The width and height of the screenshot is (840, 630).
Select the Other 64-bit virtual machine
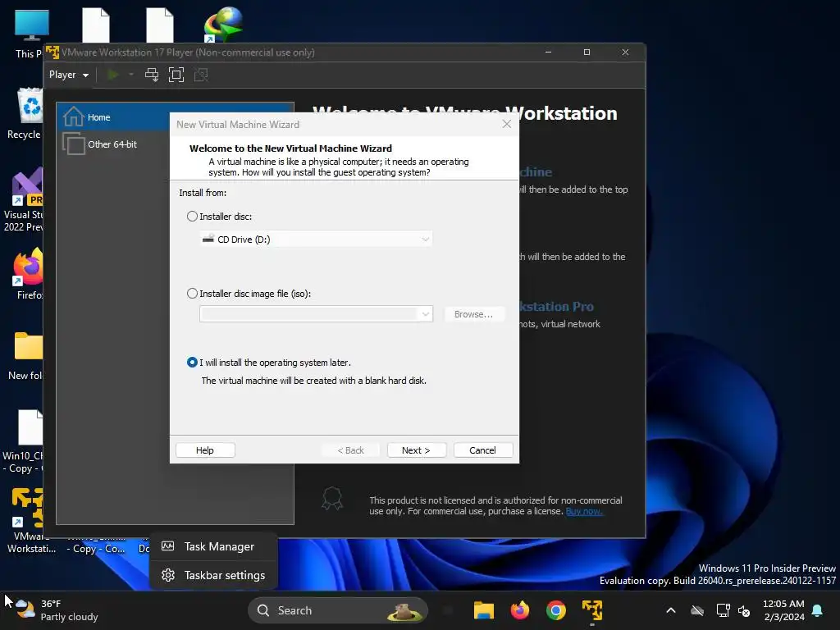pos(113,144)
